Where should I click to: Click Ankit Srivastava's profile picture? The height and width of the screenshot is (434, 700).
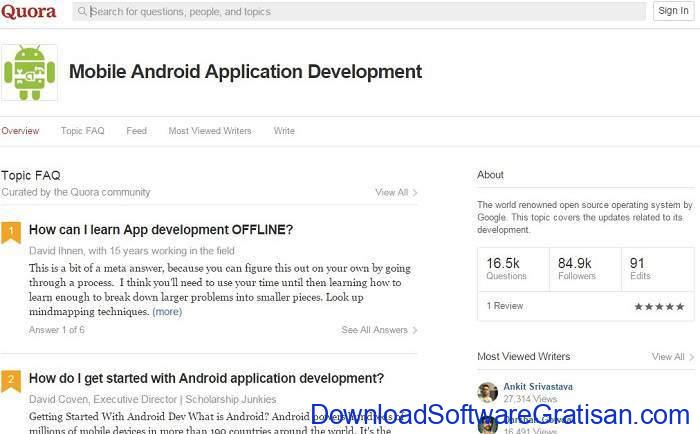tap(488, 392)
